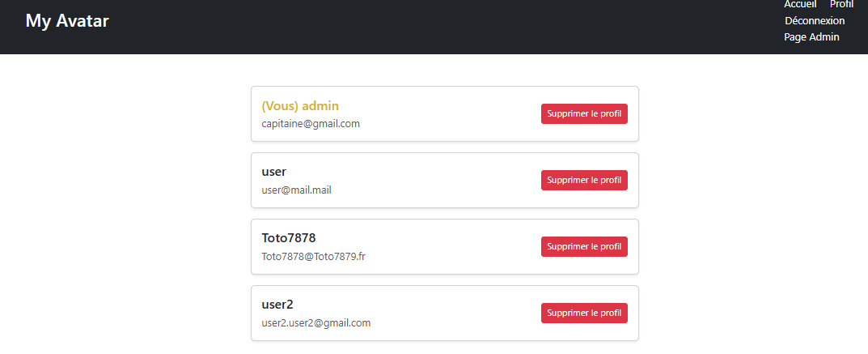Delete the admin profile
Screen dimensions: 868x354
click(x=584, y=114)
